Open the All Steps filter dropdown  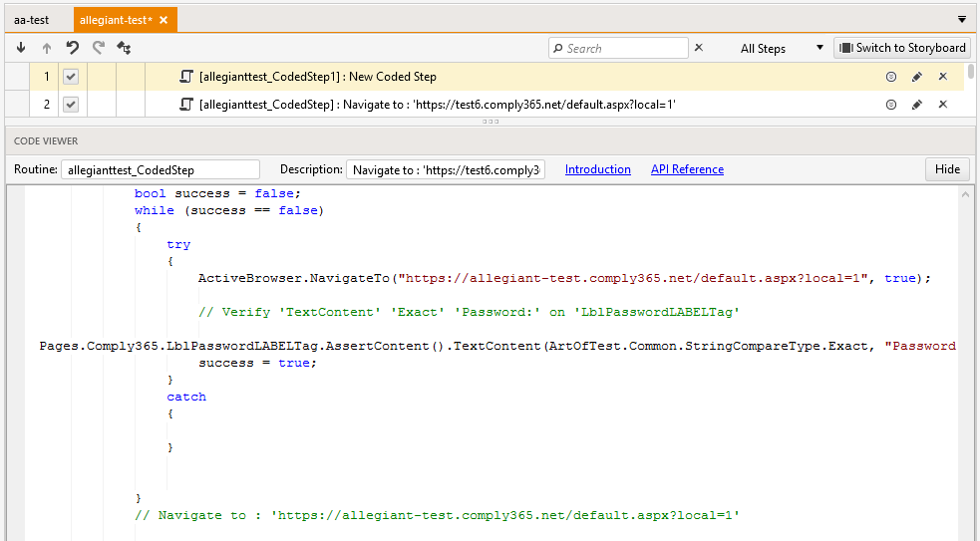point(782,48)
